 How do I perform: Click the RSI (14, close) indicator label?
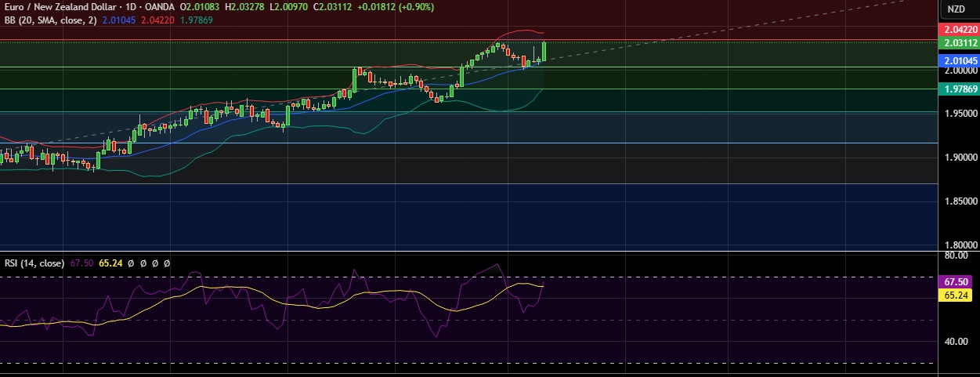pos(34,263)
